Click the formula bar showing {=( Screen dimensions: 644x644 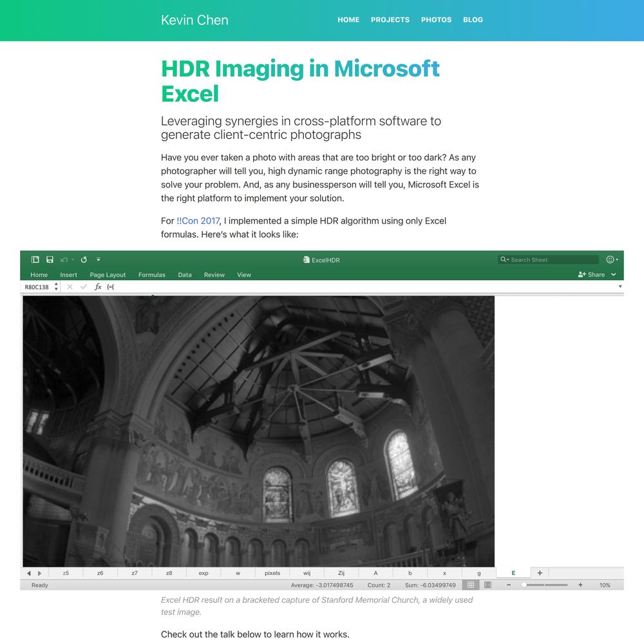(361, 287)
